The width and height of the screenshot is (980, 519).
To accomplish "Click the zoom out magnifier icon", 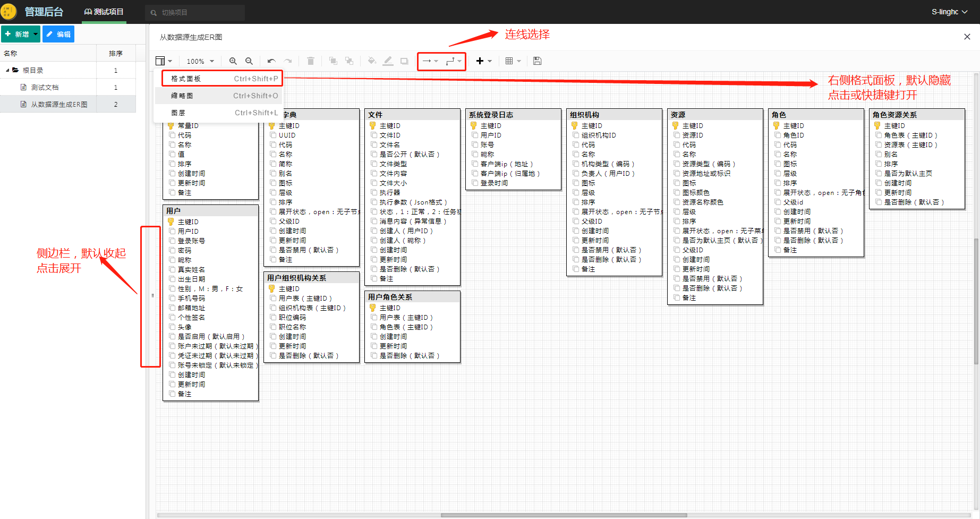I will point(249,61).
